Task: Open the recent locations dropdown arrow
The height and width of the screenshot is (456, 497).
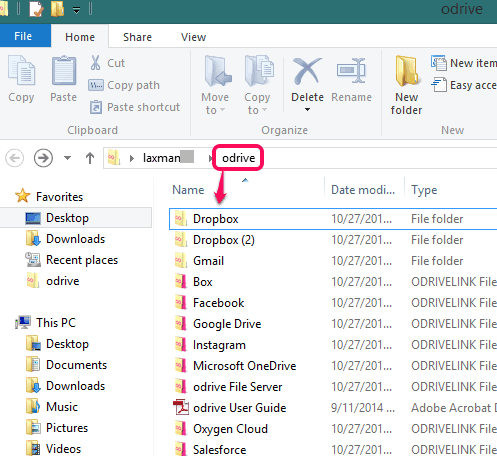Action: [x=67, y=158]
